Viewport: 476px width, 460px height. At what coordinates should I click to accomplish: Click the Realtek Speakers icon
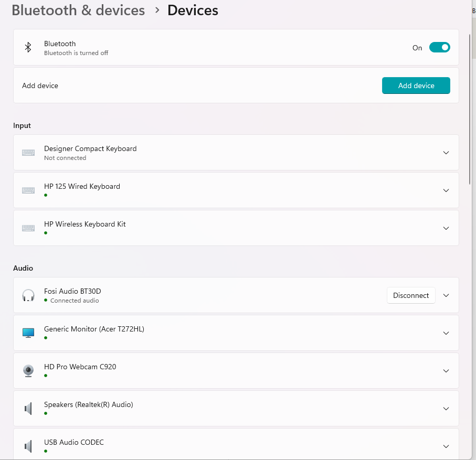coord(28,409)
